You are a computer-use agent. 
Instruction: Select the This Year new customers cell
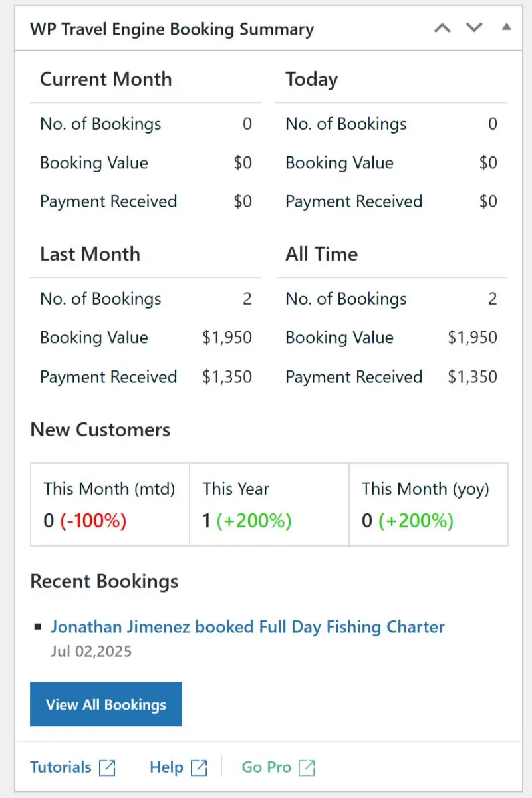269,505
